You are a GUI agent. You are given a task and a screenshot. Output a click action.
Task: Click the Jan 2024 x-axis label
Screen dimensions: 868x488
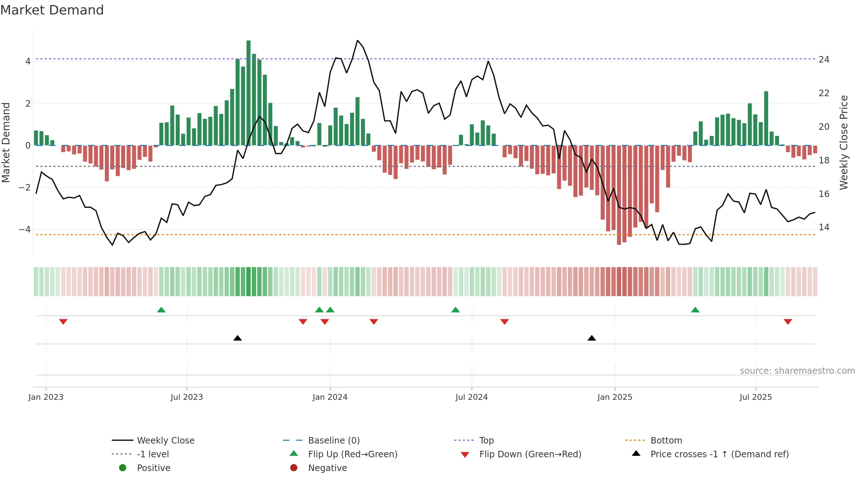click(x=330, y=397)
